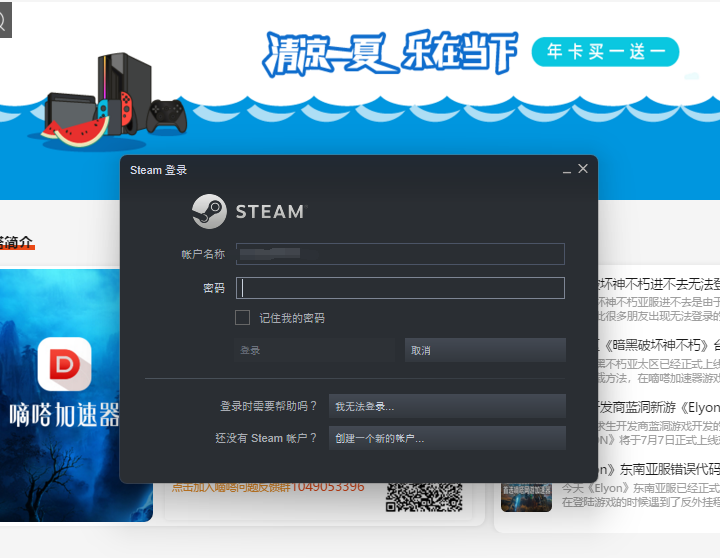Open 坏神不朽进不去无法登 news headline
Screen dimensions: 720x558
(x=659, y=284)
